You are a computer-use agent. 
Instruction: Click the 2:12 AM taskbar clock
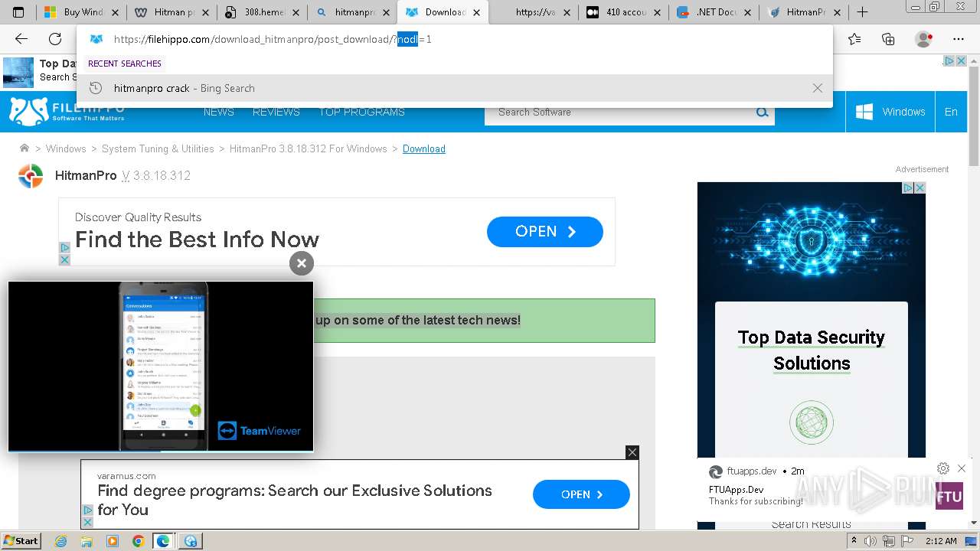click(941, 541)
